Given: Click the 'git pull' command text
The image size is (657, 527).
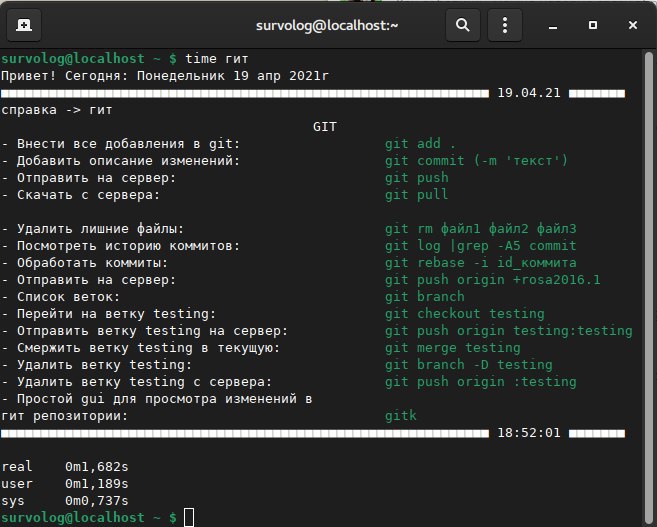Looking at the screenshot, I should pyautogui.click(x=417, y=195).
